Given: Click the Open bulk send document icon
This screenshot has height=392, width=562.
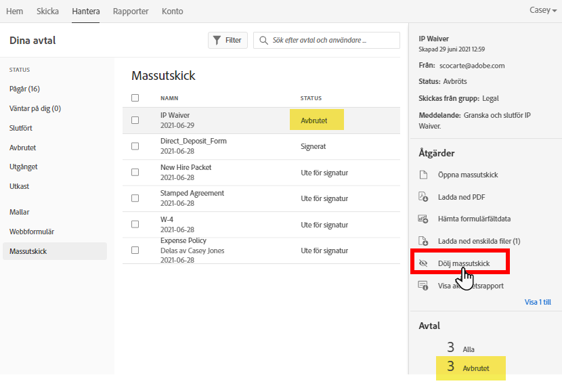Looking at the screenshot, I should click(x=423, y=175).
